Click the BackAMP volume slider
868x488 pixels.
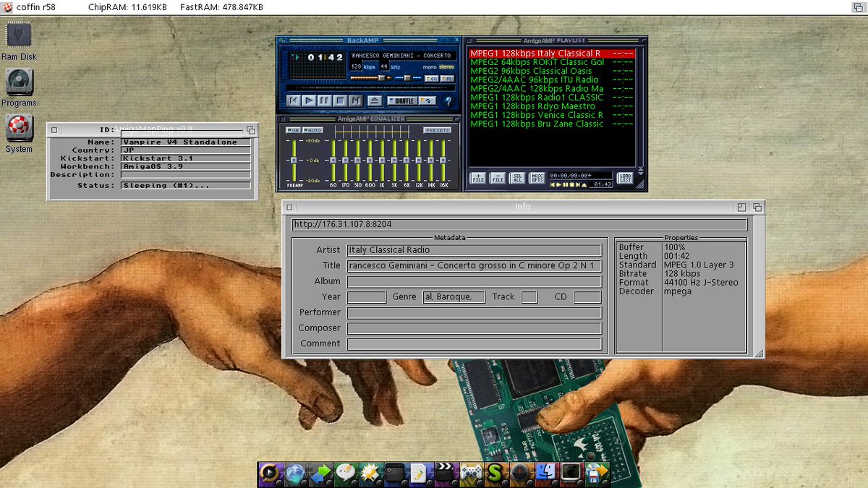point(370,78)
